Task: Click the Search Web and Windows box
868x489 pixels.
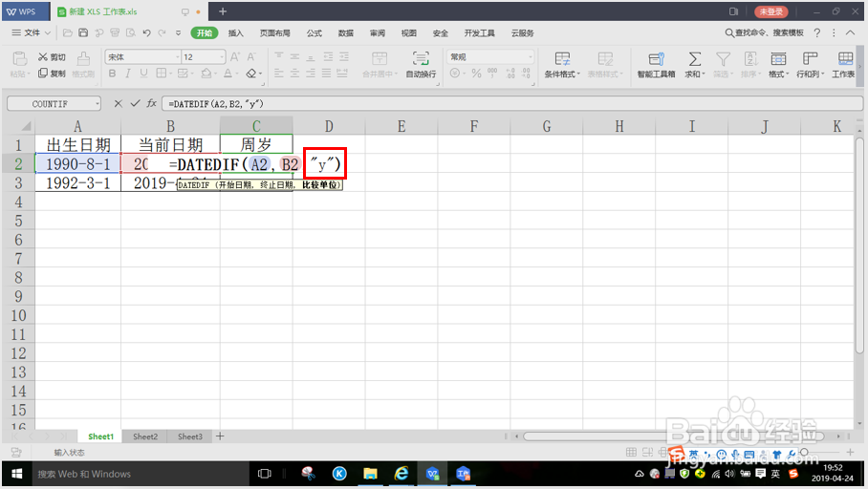Action: [x=140, y=474]
